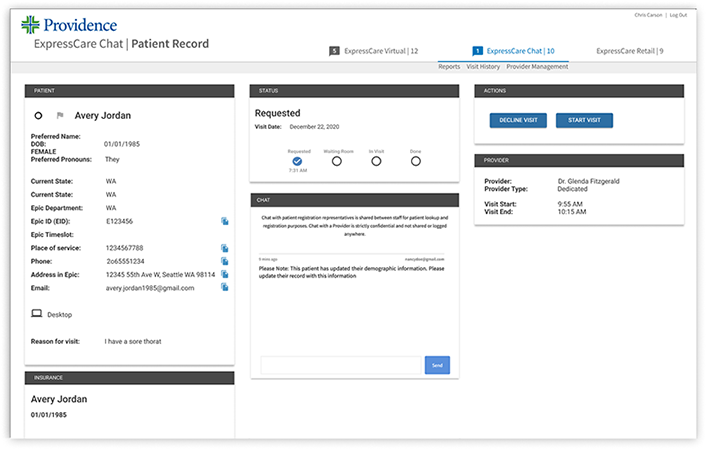Click the Decline Visit button
This screenshot has height=450, width=707.
518,120
